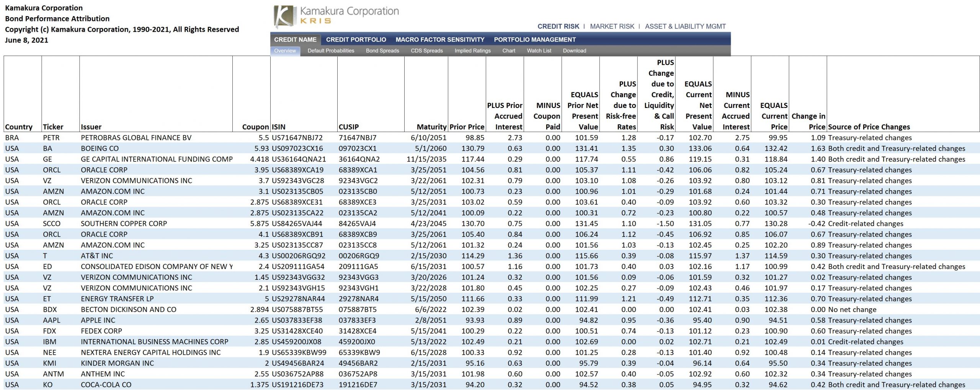This screenshot has width=980, height=390.
Task: Click ISIN US037833EF38 cell
Action: (x=297, y=320)
